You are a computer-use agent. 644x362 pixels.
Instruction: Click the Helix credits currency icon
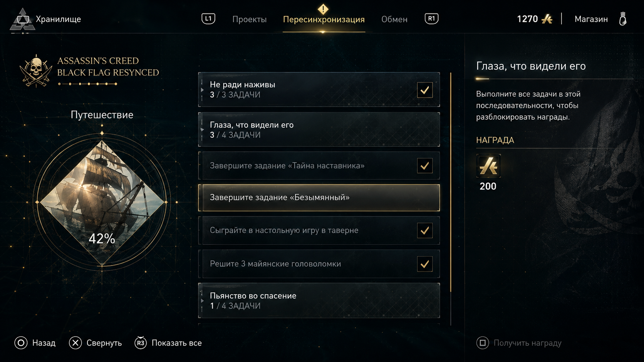[547, 19]
